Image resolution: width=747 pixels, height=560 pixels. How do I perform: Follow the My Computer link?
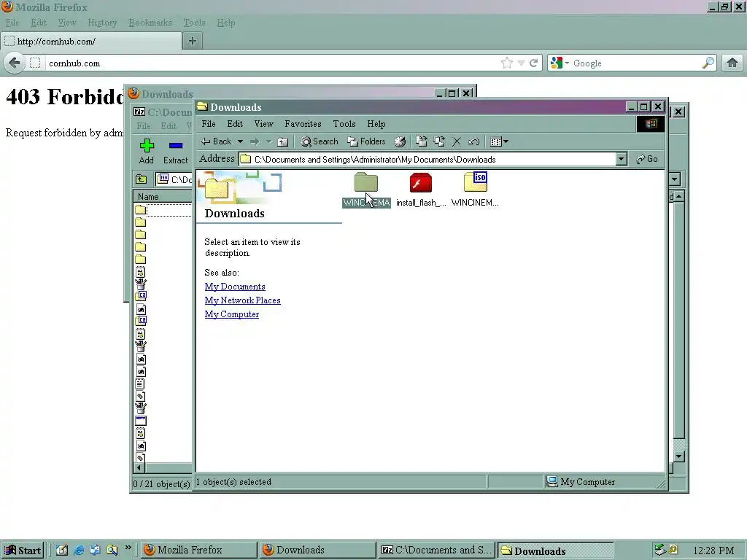231,314
